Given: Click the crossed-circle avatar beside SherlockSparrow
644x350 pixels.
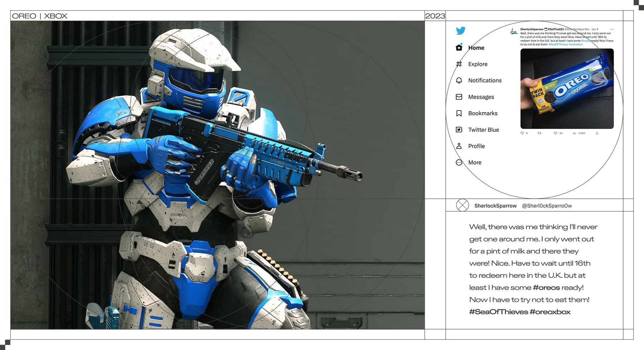Looking at the screenshot, I should point(463,205).
